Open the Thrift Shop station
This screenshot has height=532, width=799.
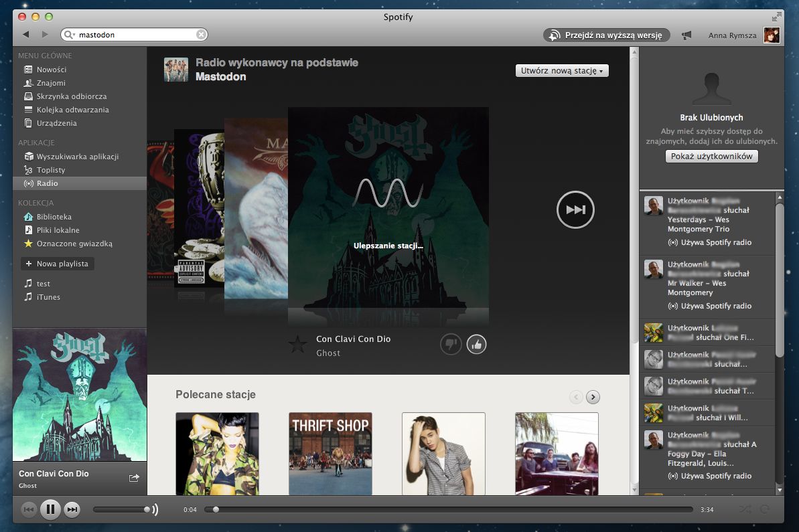coord(330,454)
